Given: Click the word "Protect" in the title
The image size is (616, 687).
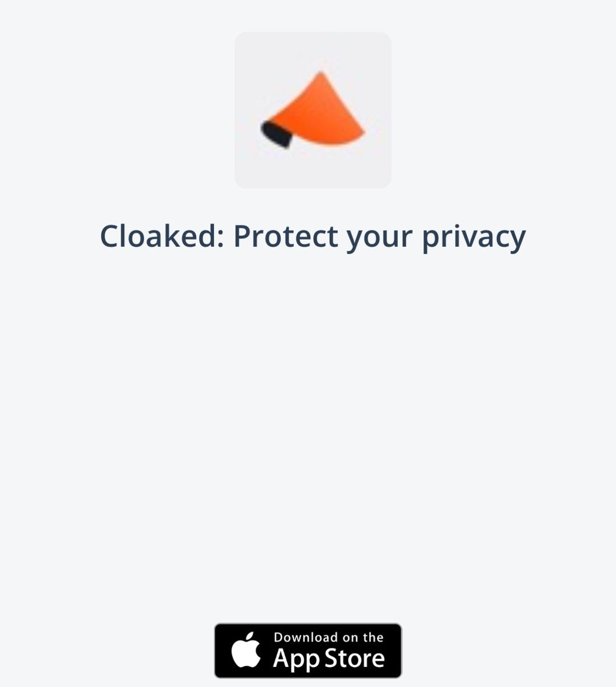Looking at the screenshot, I should 286,235.
